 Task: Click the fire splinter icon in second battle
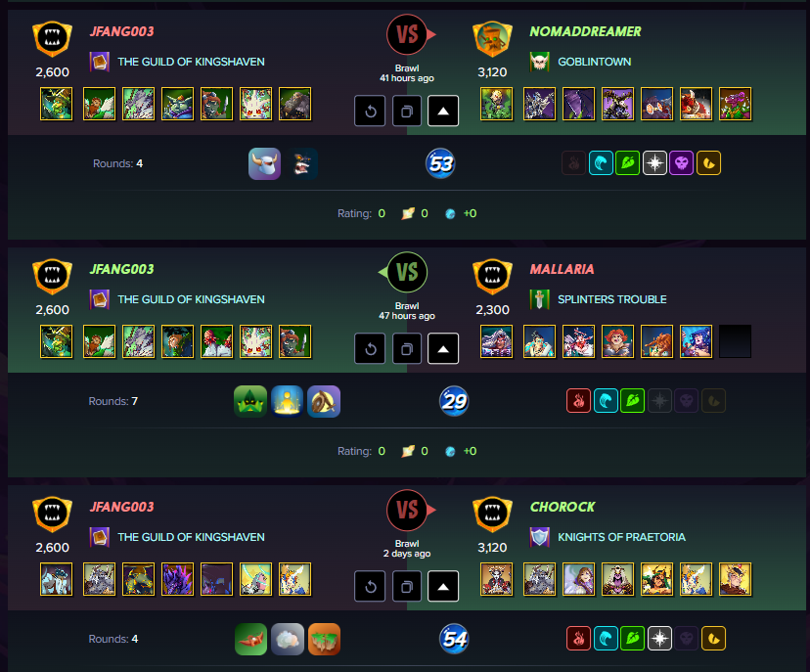[578, 401]
